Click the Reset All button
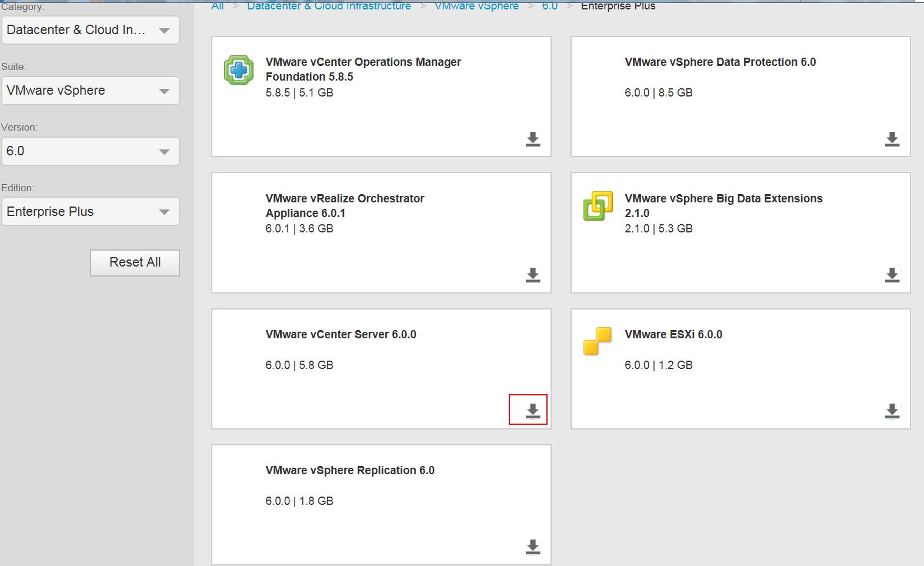 [x=135, y=262]
